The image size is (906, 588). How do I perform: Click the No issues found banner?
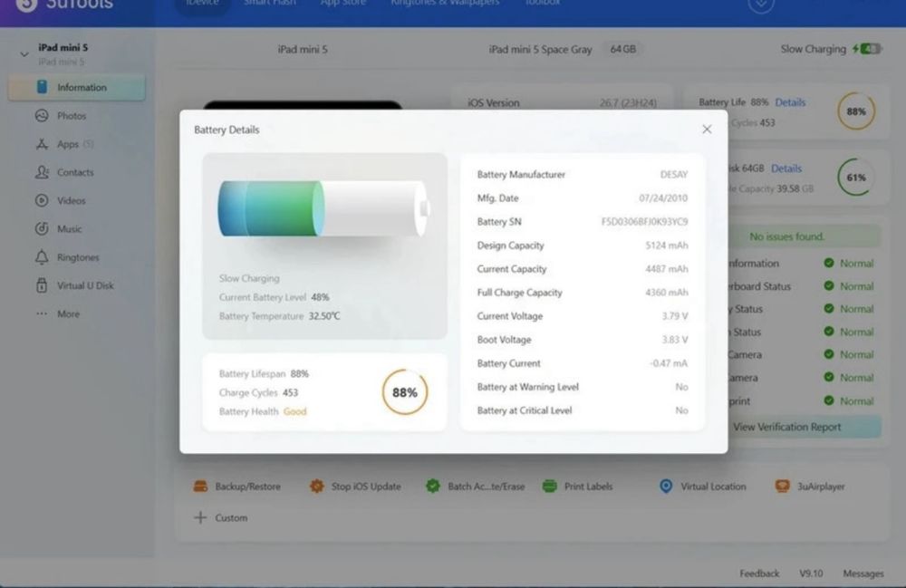pos(787,236)
